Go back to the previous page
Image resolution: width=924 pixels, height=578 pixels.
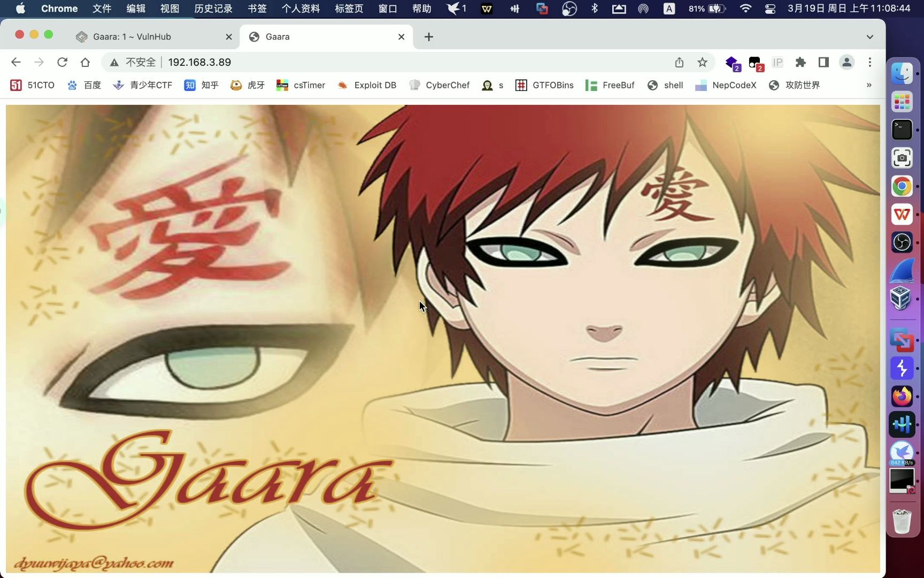click(x=16, y=62)
